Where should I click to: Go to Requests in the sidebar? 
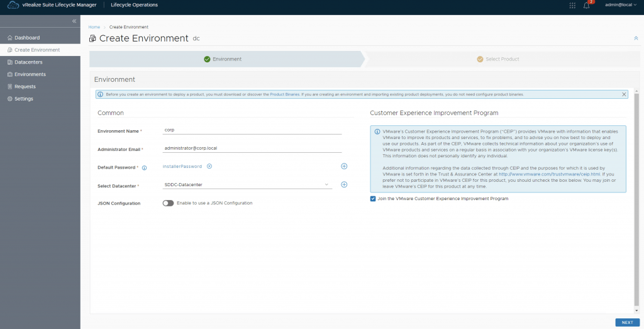(x=25, y=86)
